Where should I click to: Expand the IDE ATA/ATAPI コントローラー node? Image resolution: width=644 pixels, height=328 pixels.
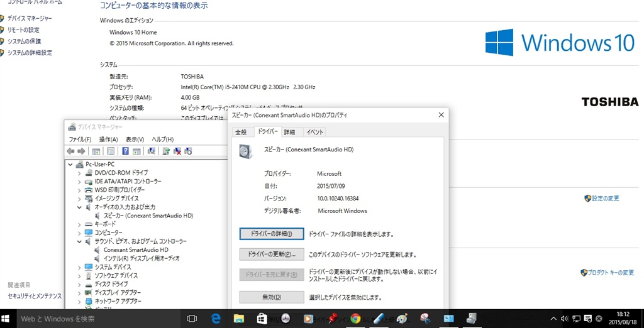click(80, 182)
